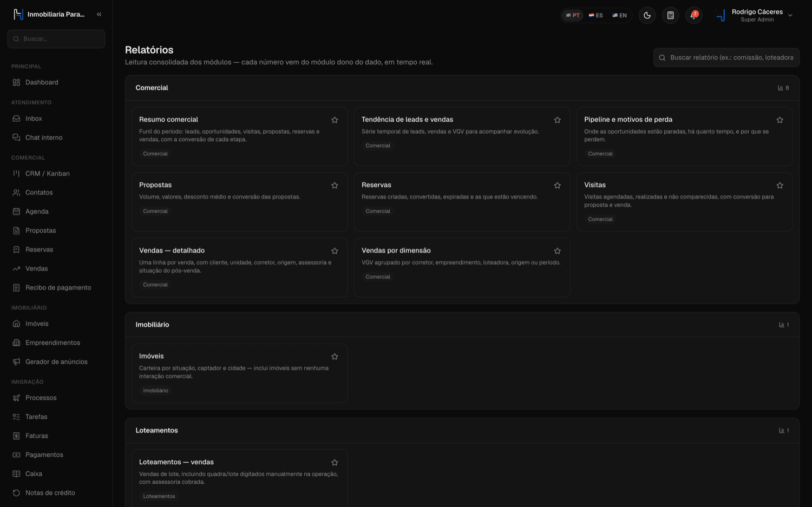
Task: Star the Pipeline e motivos de perda report
Action: [780, 120]
